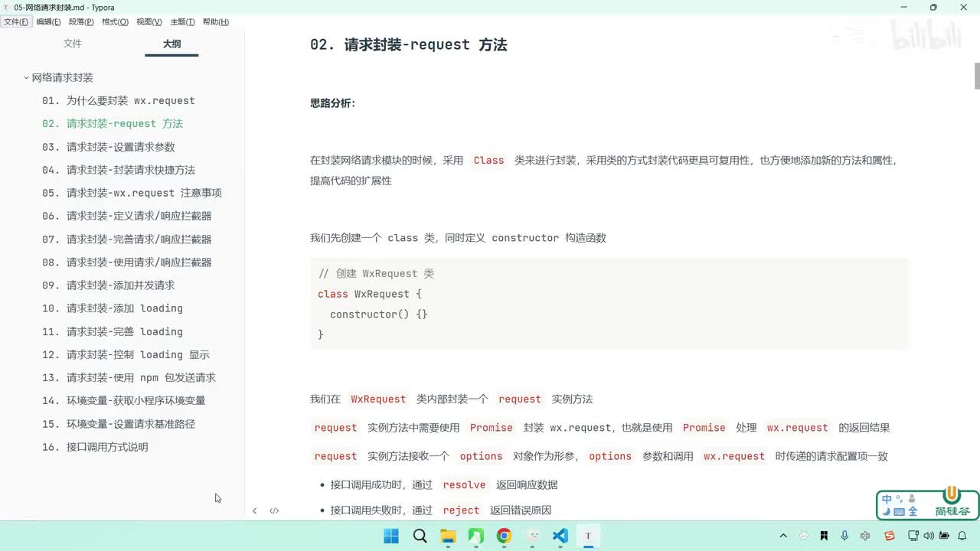The width and height of the screenshot is (980, 551).
Task: Toggle punctuation mode in IME bar
Action: point(900,497)
